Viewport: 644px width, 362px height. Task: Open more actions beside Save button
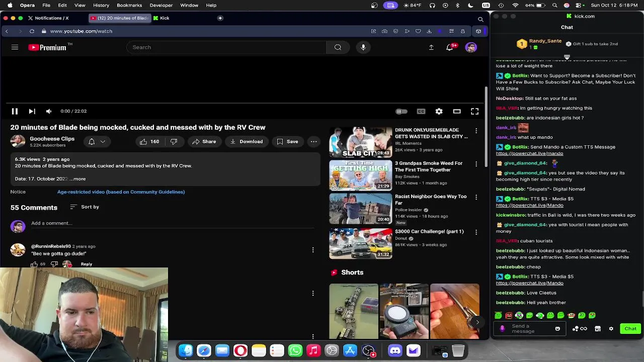pyautogui.click(x=313, y=142)
